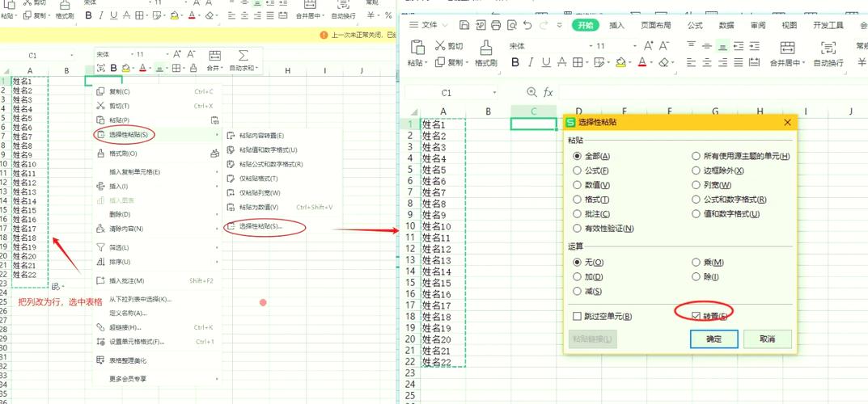
Task: Open 选择性粘贴(S)... at submenu bottom
Action: point(282,226)
